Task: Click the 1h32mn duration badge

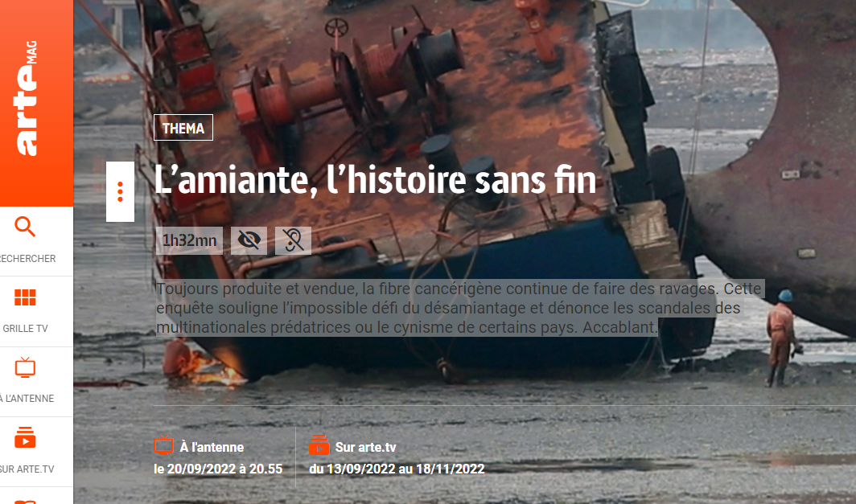Action: tap(189, 240)
